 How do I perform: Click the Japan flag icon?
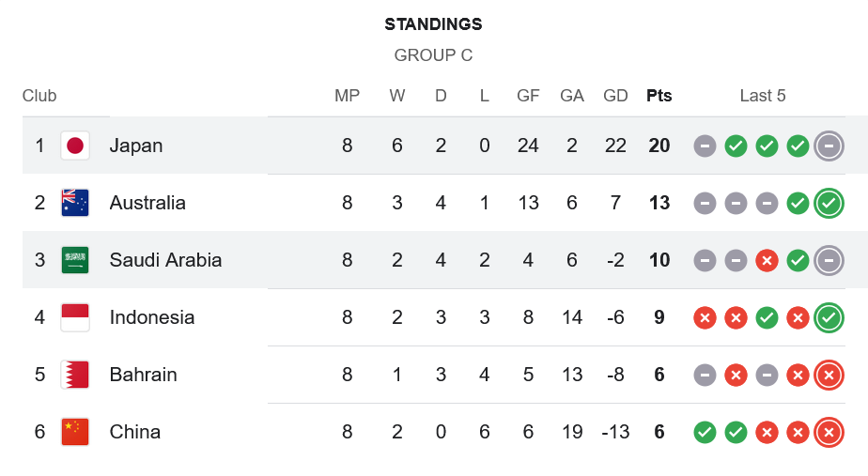(75, 146)
